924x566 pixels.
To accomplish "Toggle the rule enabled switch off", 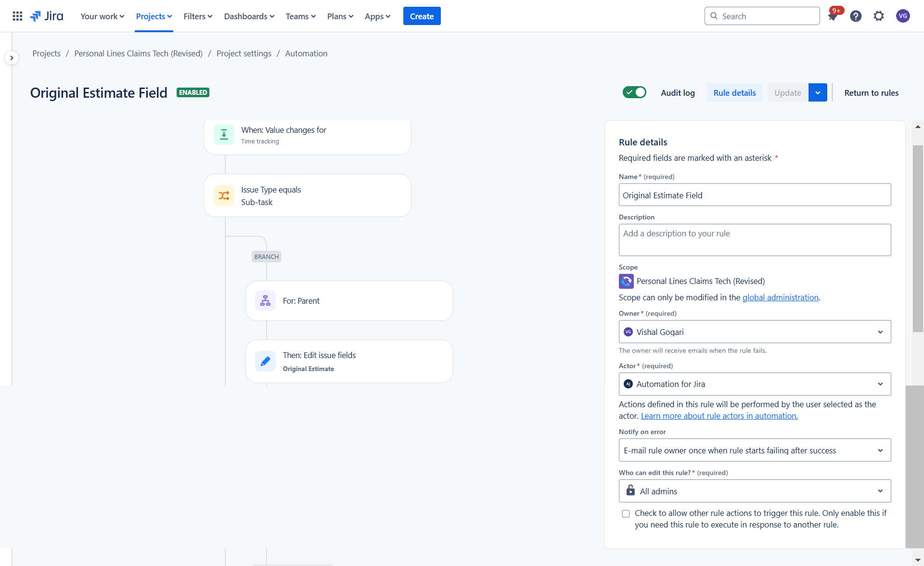I will [634, 92].
